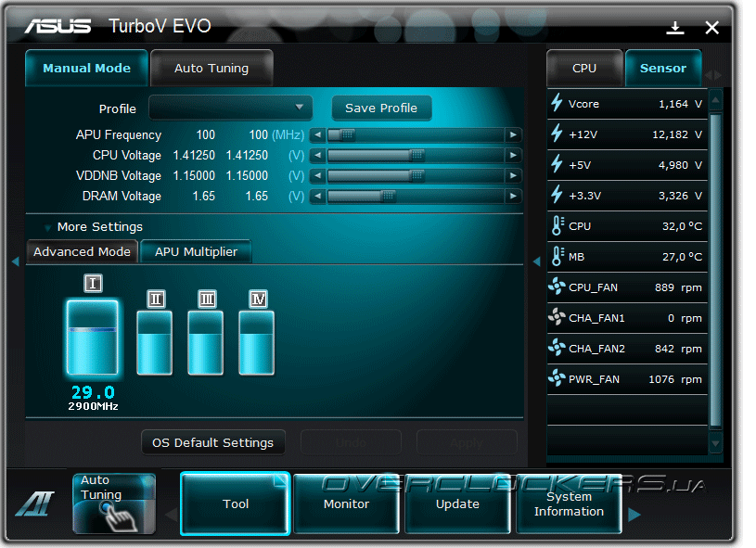Open the Monitor menu button
This screenshot has width=756, height=548.
pyautogui.click(x=346, y=503)
